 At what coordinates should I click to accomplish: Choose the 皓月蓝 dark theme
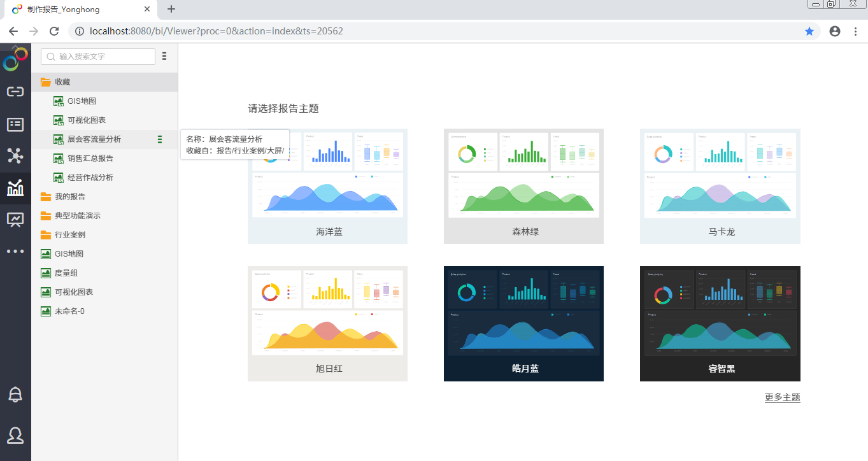coord(523,323)
